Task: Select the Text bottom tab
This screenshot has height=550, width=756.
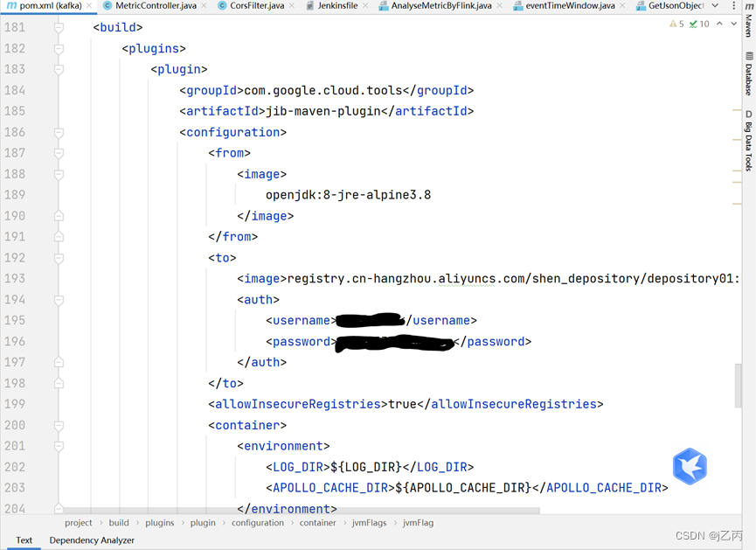Action: click(x=24, y=540)
